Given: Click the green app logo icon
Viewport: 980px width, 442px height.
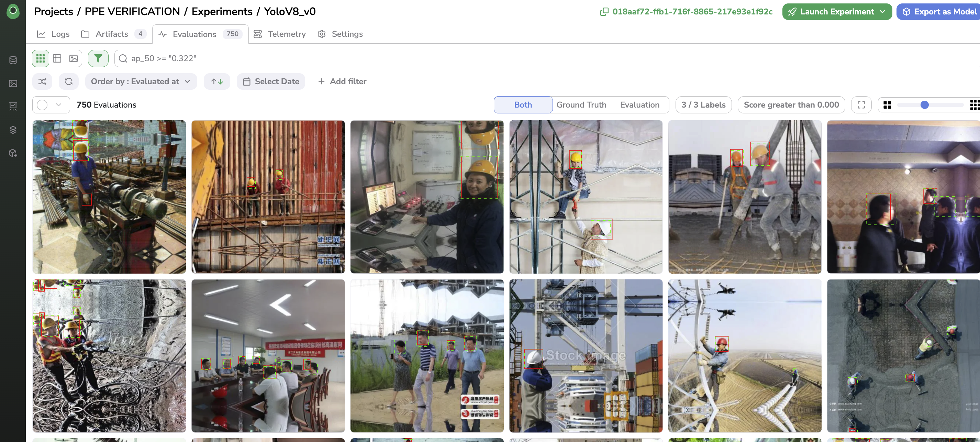Looking at the screenshot, I should (x=13, y=11).
